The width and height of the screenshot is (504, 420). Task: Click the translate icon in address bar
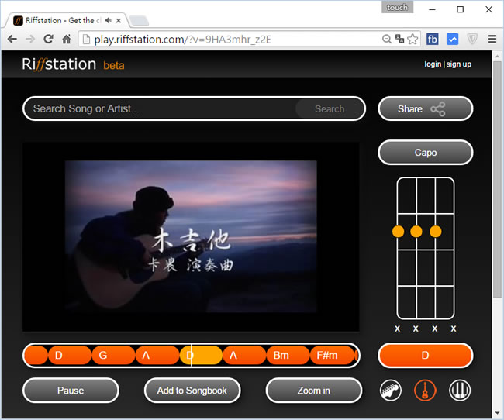coord(399,40)
